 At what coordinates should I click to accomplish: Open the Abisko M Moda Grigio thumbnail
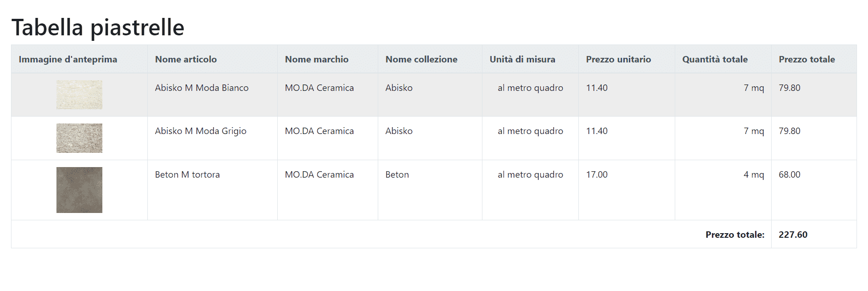[x=79, y=138]
